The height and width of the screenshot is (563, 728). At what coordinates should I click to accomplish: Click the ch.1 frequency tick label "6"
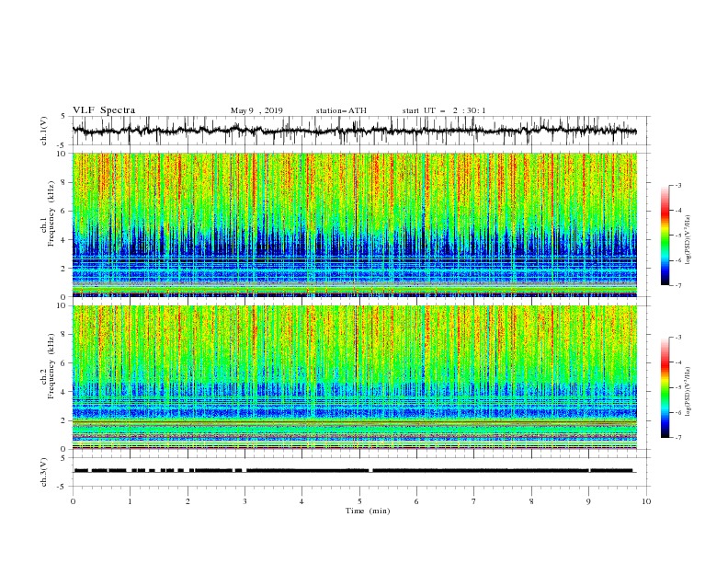(64, 212)
